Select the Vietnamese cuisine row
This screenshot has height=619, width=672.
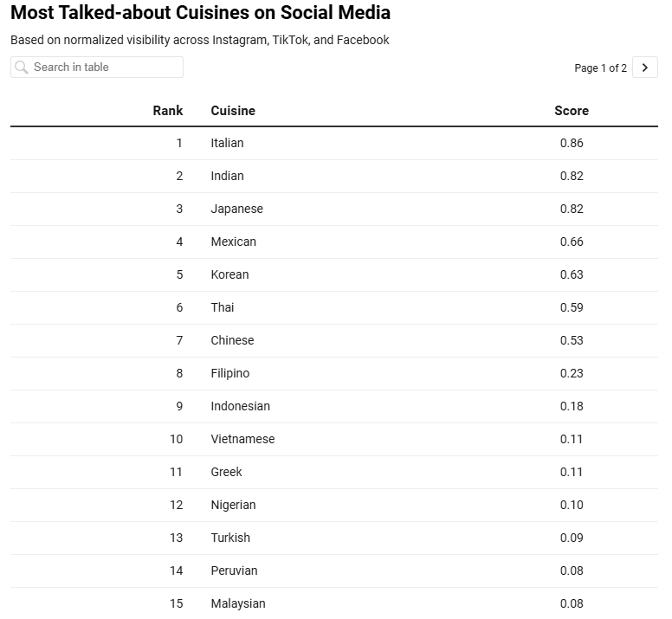[x=334, y=439]
